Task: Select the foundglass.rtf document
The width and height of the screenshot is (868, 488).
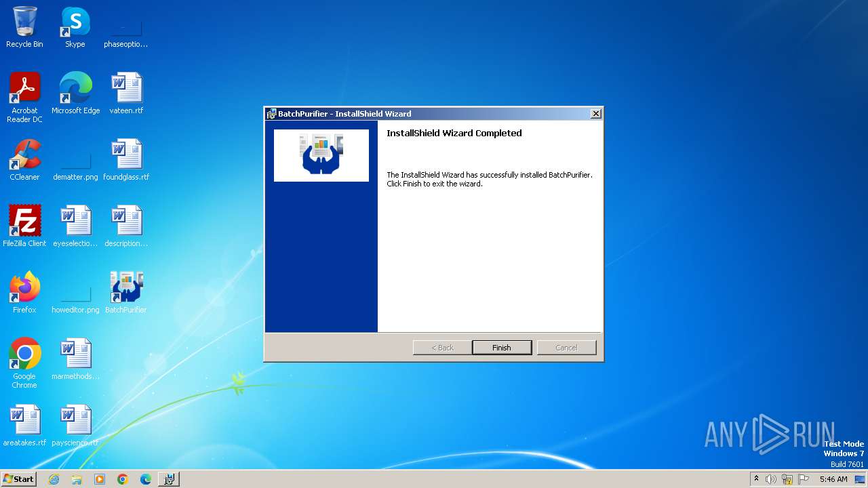Action: tap(126, 160)
